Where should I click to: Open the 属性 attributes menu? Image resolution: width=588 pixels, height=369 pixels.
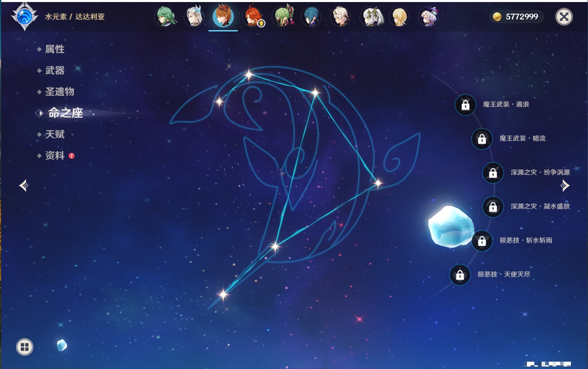tap(55, 49)
